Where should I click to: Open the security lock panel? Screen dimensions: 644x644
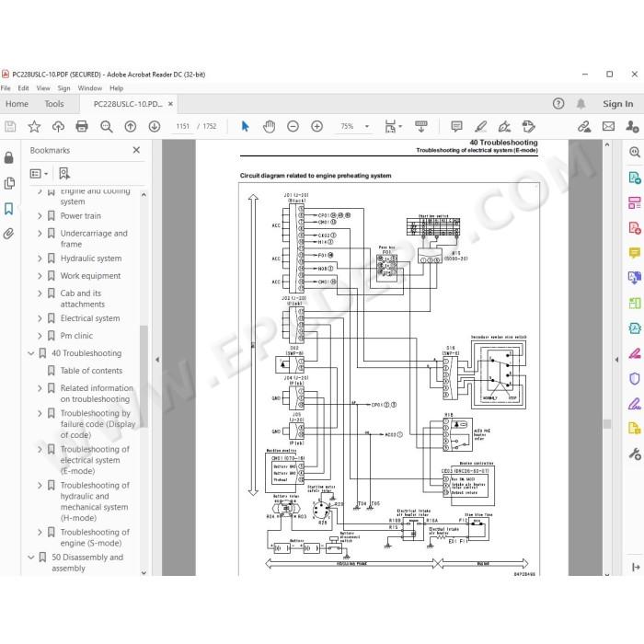click(x=8, y=157)
